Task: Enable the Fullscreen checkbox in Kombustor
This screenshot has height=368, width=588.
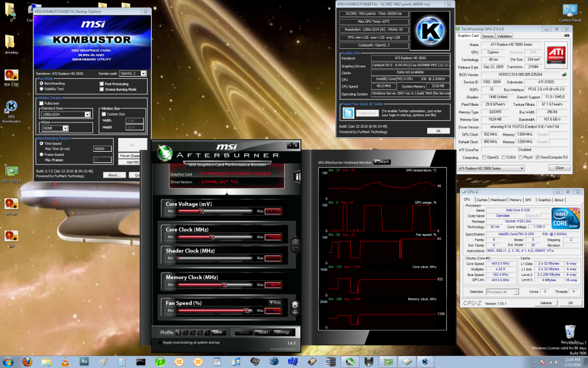Action: 41,103
